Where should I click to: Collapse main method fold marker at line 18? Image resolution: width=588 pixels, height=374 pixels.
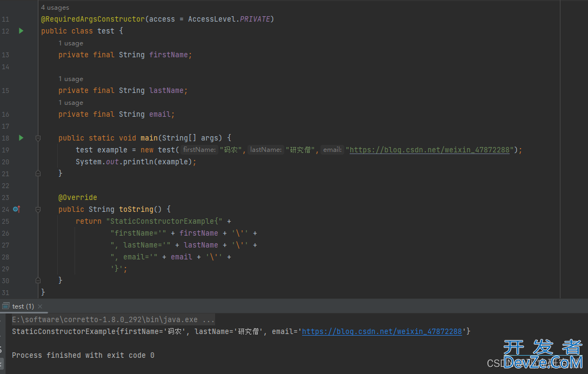click(38, 138)
